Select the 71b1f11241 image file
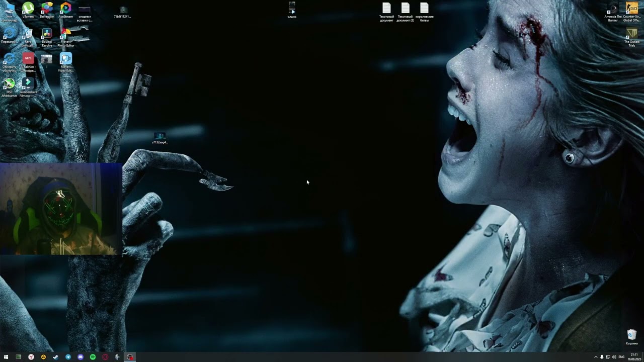The image size is (644, 362). 122,12
